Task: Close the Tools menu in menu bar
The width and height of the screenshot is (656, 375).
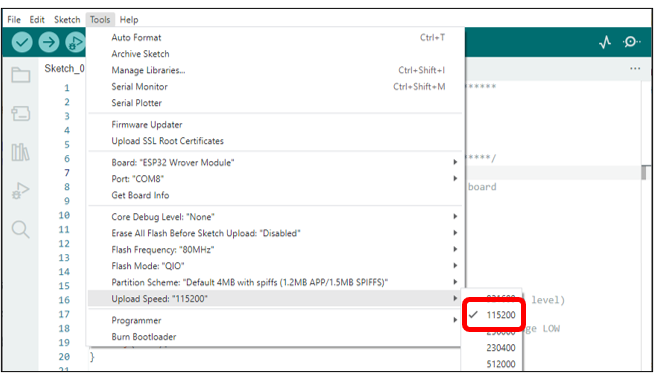Action: coord(100,20)
